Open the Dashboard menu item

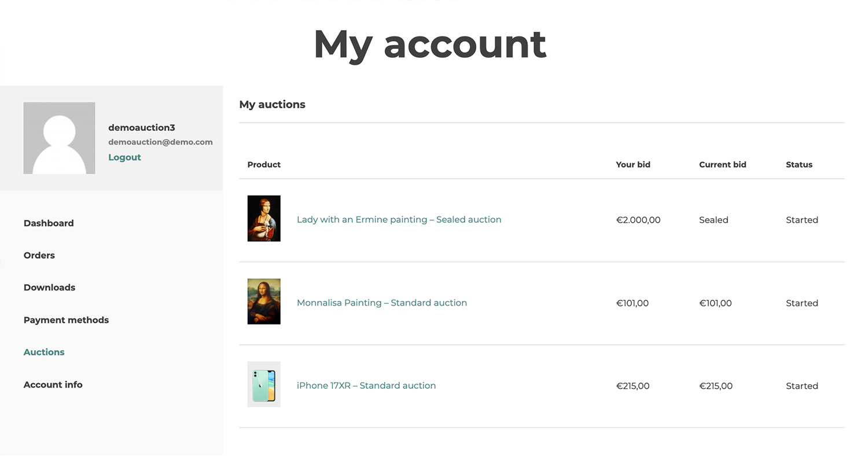(x=49, y=223)
